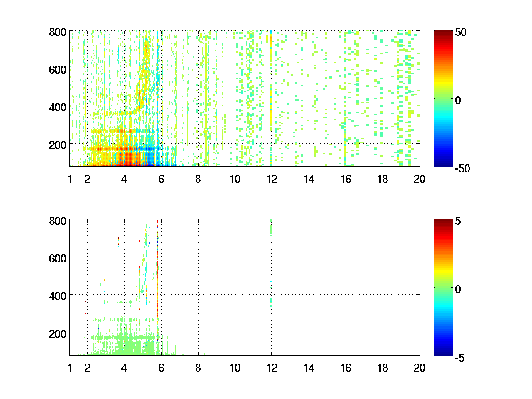The width and height of the screenshot is (532, 399).
Task: Click the 200 y-axis label of the ±50 plot
Action: tap(58, 145)
